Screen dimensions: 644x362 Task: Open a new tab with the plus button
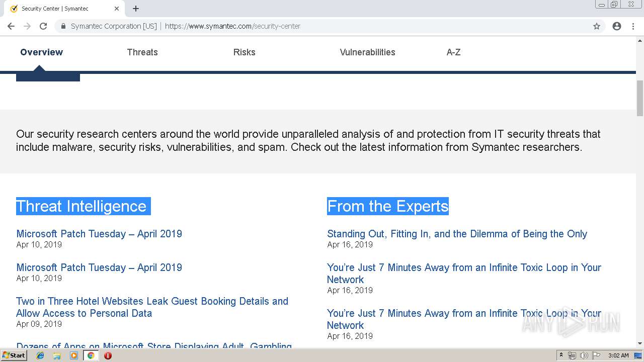coord(136,9)
